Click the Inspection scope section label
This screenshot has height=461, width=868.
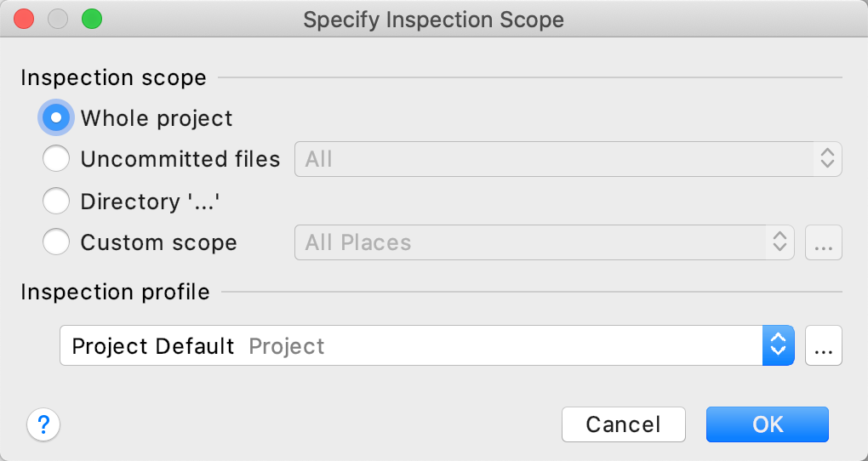113,78
